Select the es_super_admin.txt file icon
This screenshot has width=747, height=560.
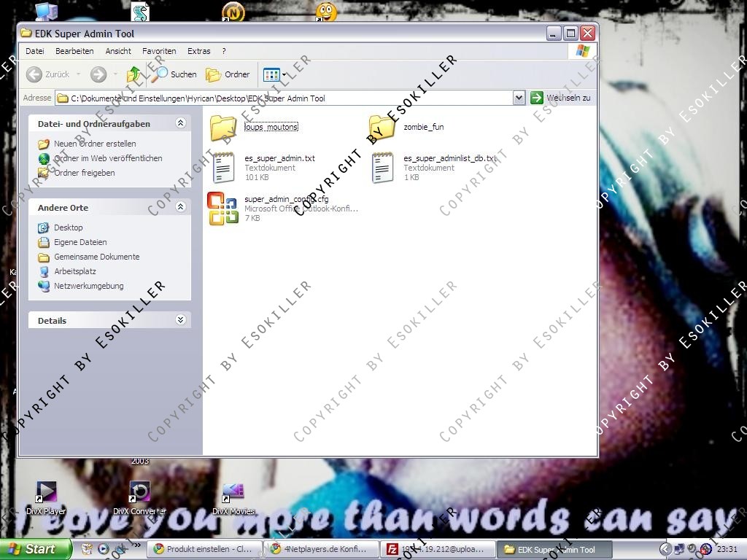(223, 167)
